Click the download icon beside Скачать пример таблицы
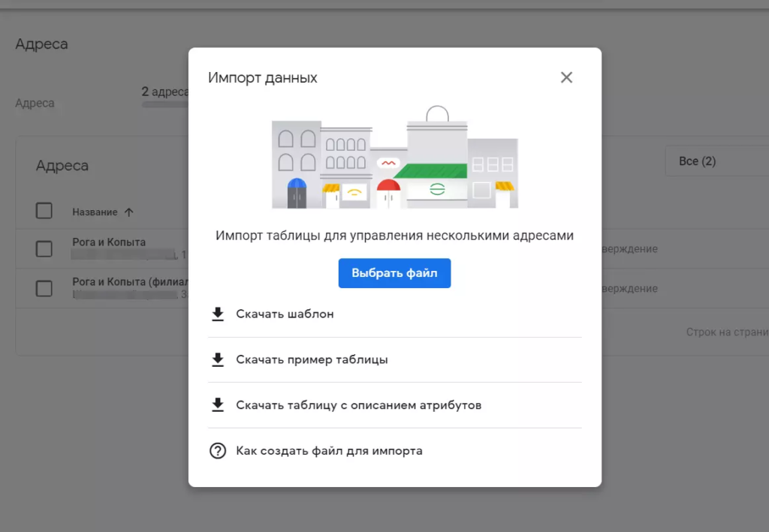 218,359
